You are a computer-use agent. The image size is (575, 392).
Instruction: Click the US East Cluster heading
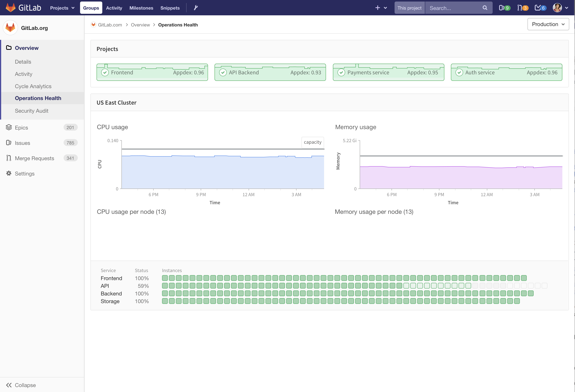click(116, 103)
